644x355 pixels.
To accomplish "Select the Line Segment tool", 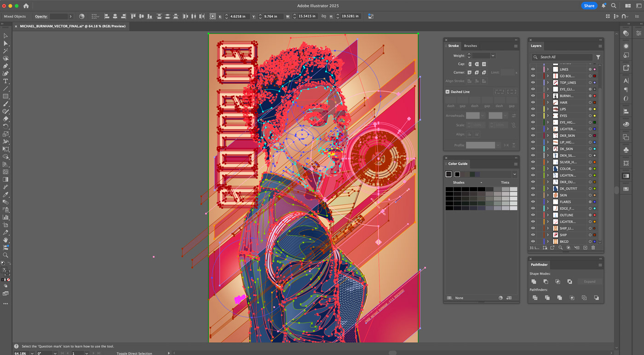I will click(6, 89).
